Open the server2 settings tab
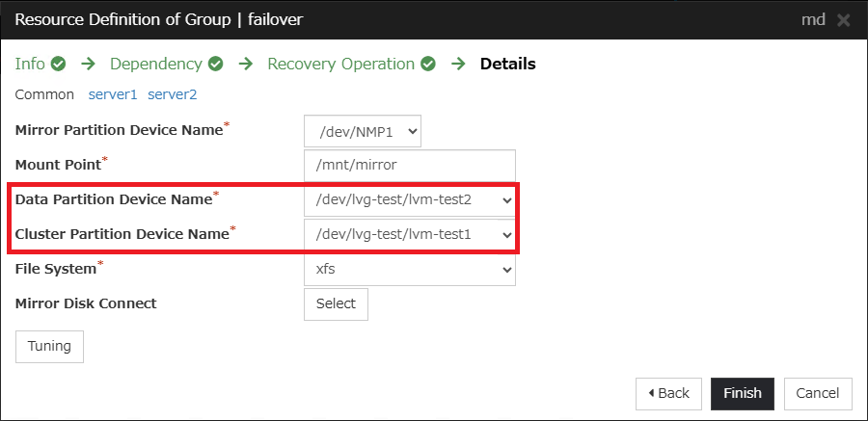The image size is (868, 421). [x=172, y=94]
